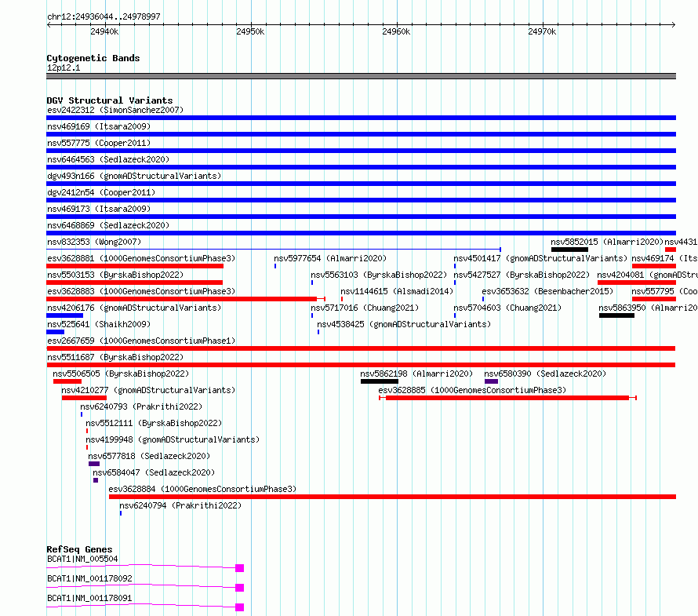Click nsv5503153 (ByrskaBishop2022) red bar
This screenshot has height=616, width=698.
[134, 282]
